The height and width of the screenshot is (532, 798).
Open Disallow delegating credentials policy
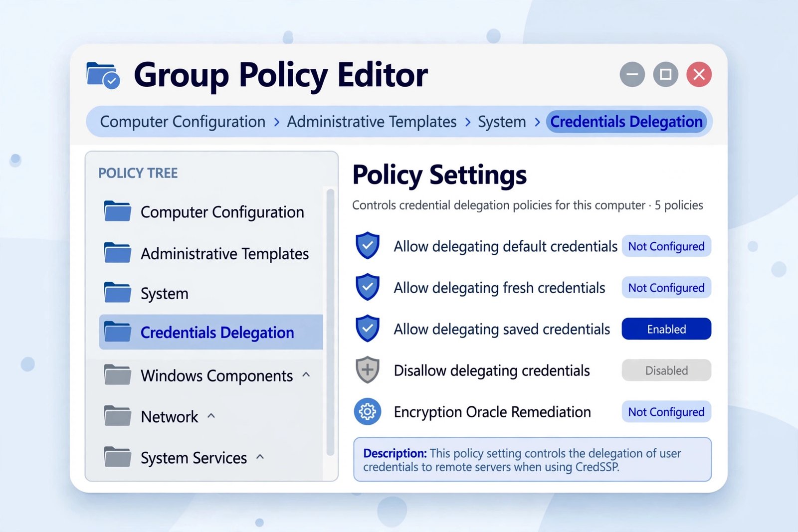492,370
